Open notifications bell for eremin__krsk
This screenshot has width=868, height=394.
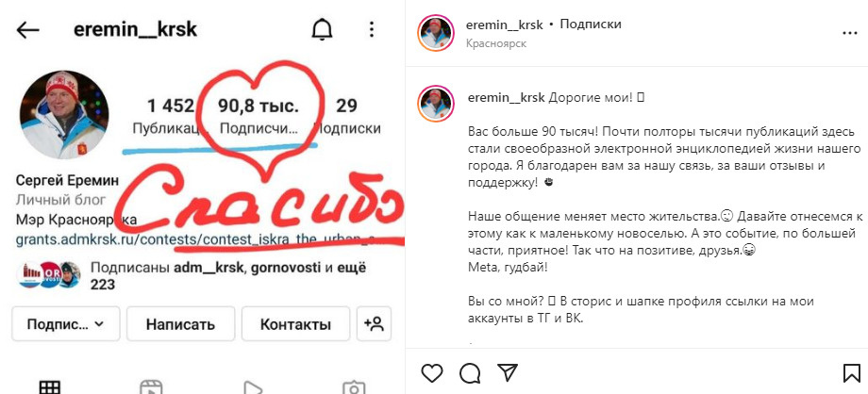[322, 29]
